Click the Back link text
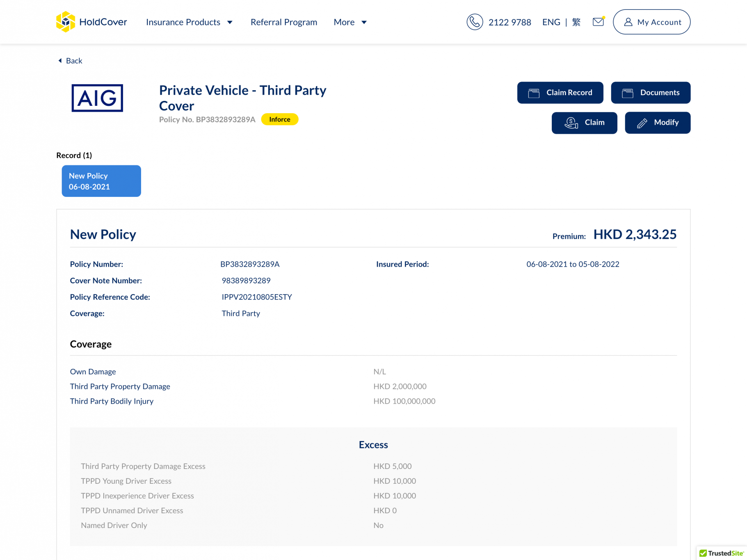Image resolution: width=747 pixels, height=560 pixels. coord(74,61)
